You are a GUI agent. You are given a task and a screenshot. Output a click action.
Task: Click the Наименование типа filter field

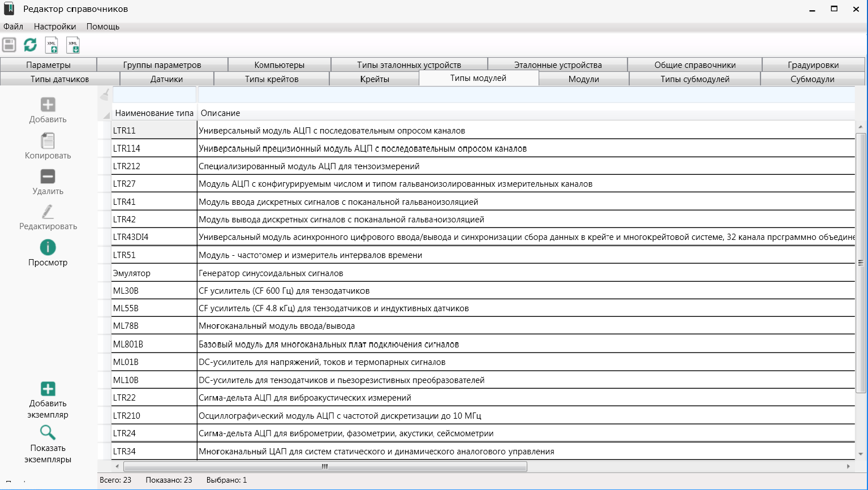pos(154,94)
